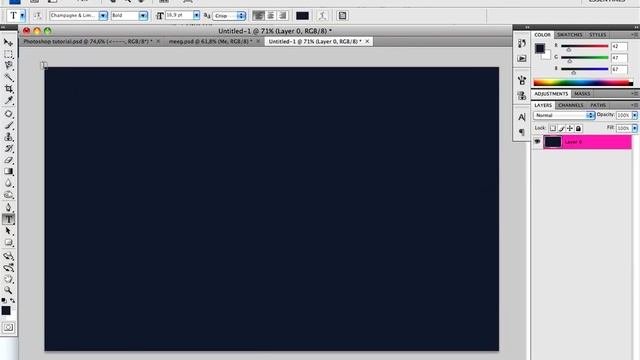The height and width of the screenshot is (360, 640).
Task: Select the Magic Wand tool
Action: tap(8, 77)
